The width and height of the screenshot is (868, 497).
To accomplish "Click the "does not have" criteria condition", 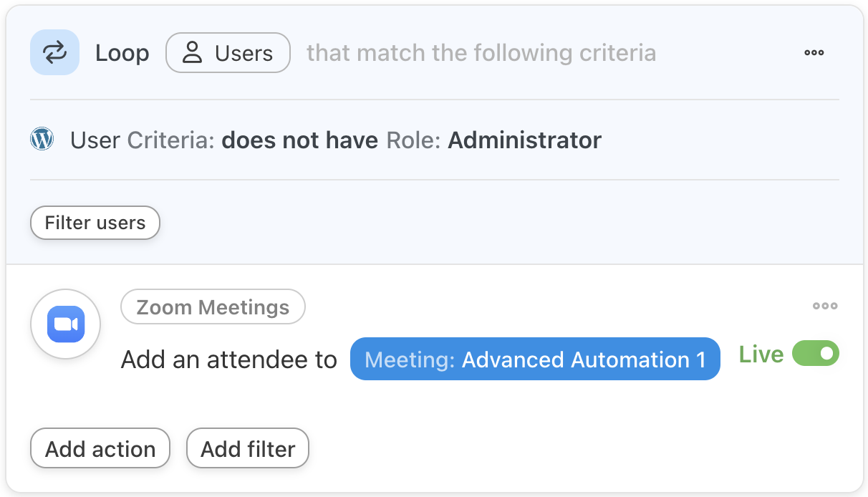I will click(299, 140).
